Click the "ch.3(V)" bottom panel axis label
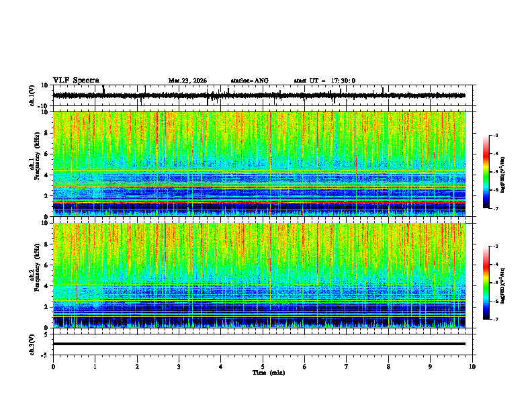This screenshot has height=411, width=532. [x=32, y=345]
